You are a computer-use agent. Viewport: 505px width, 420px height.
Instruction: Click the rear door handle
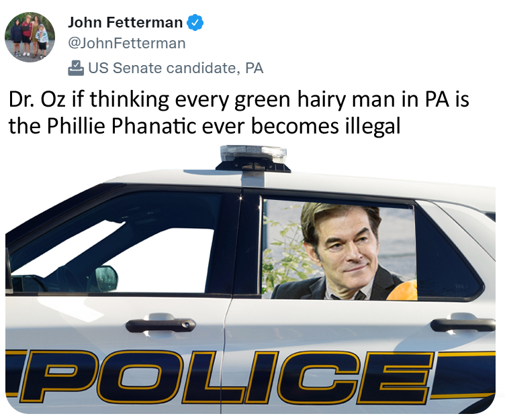tap(463, 323)
